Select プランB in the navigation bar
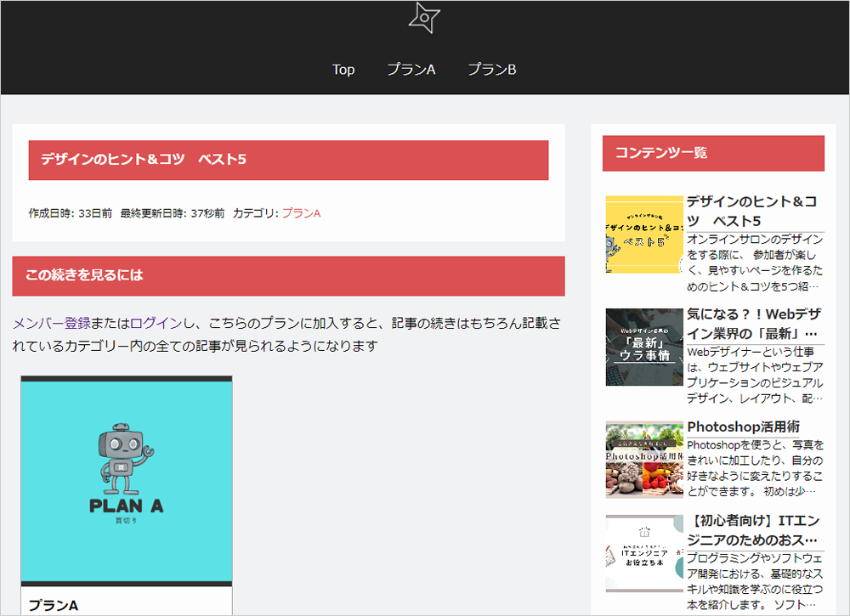Image resolution: width=850 pixels, height=616 pixels. 491,70
